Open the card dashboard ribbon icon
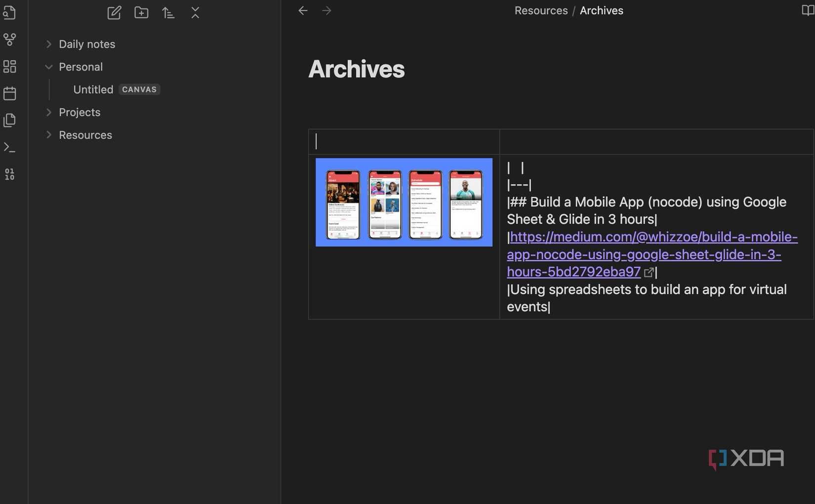The height and width of the screenshot is (504, 815). pos(9,66)
